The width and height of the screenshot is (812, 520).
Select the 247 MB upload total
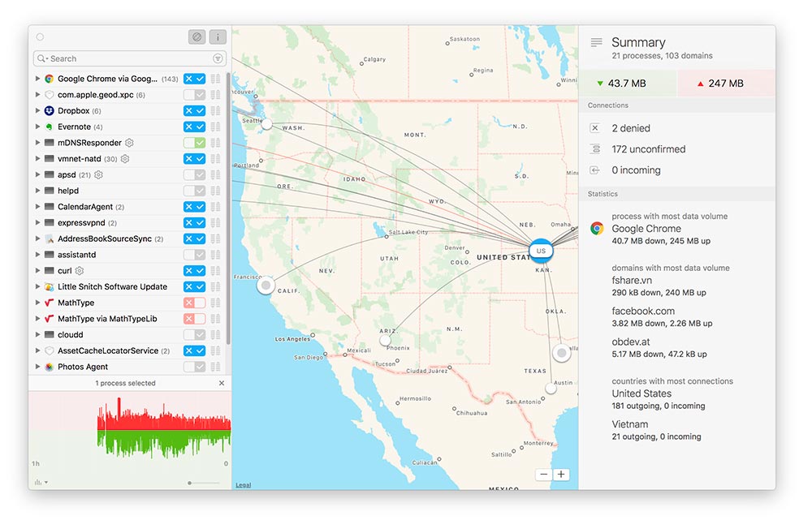(x=727, y=84)
